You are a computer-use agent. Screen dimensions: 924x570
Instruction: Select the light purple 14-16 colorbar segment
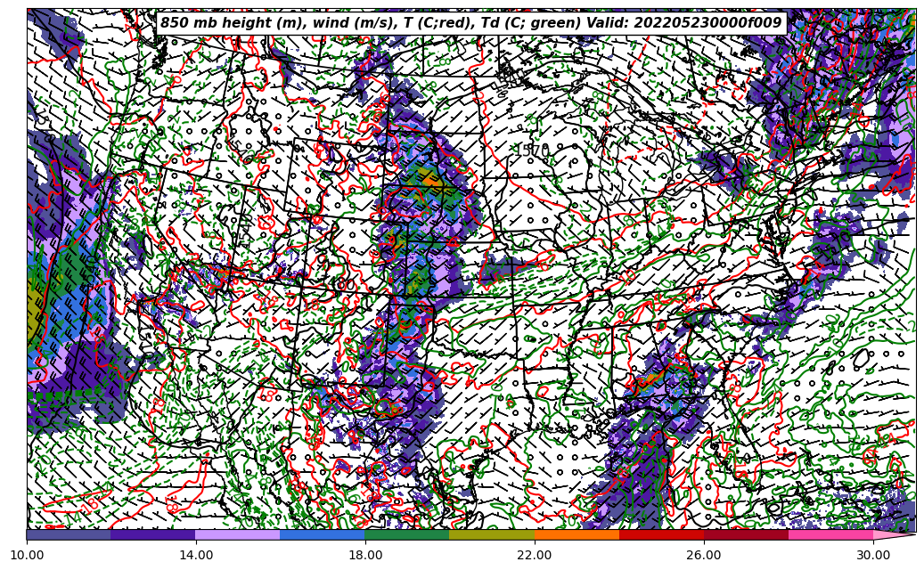coord(237,535)
